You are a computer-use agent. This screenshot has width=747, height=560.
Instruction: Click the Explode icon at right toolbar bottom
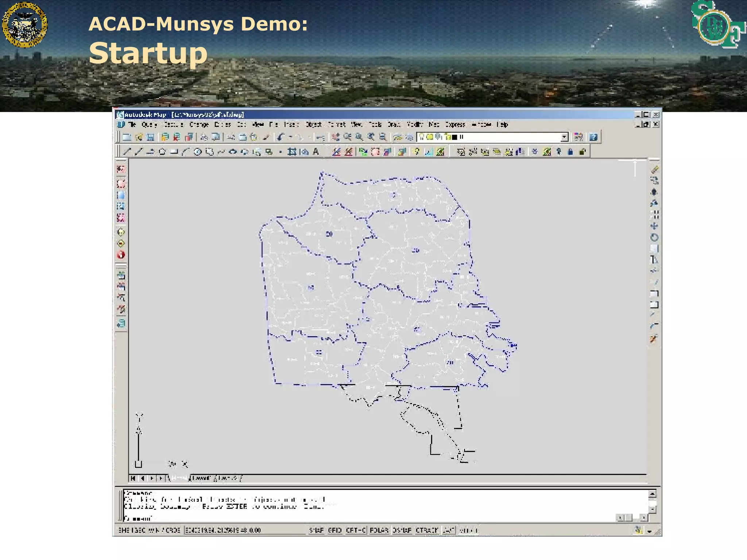click(x=654, y=339)
